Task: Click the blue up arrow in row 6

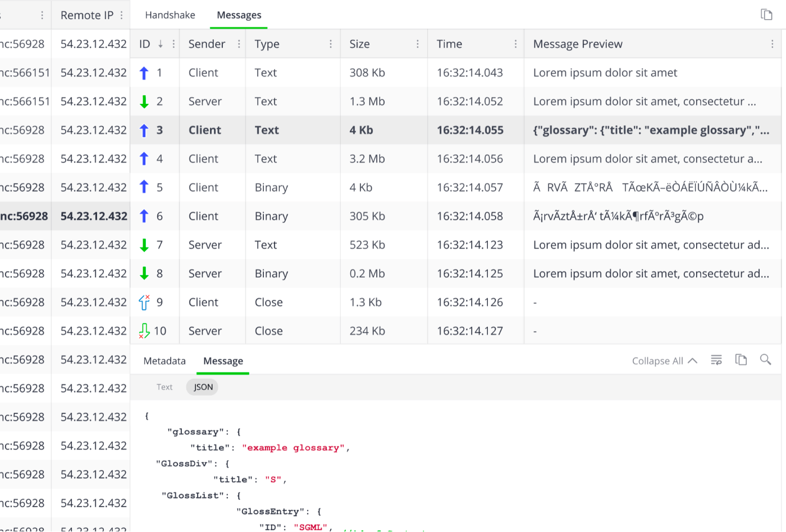Action: tap(144, 216)
